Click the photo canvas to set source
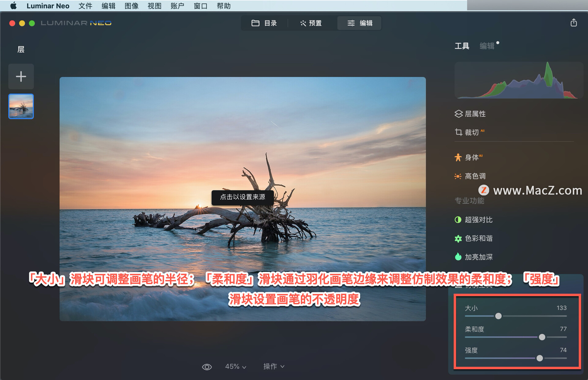This screenshot has height=380, width=588. pos(243,199)
